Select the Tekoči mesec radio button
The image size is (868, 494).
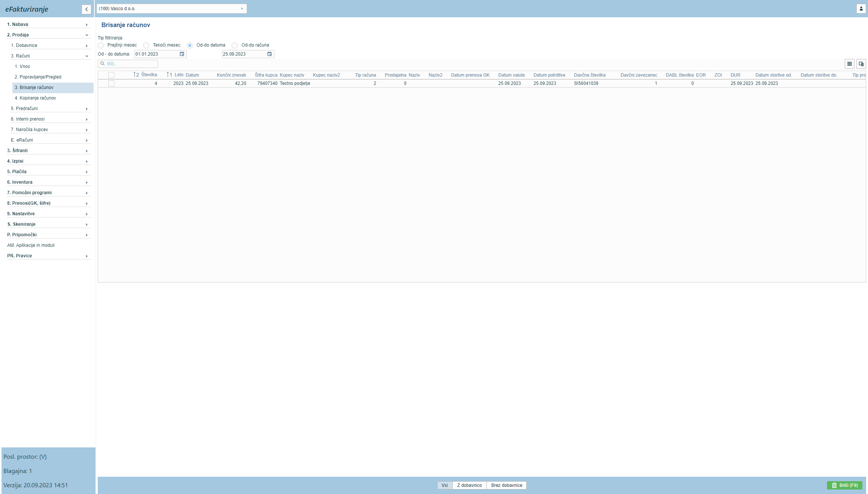[x=146, y=45]
